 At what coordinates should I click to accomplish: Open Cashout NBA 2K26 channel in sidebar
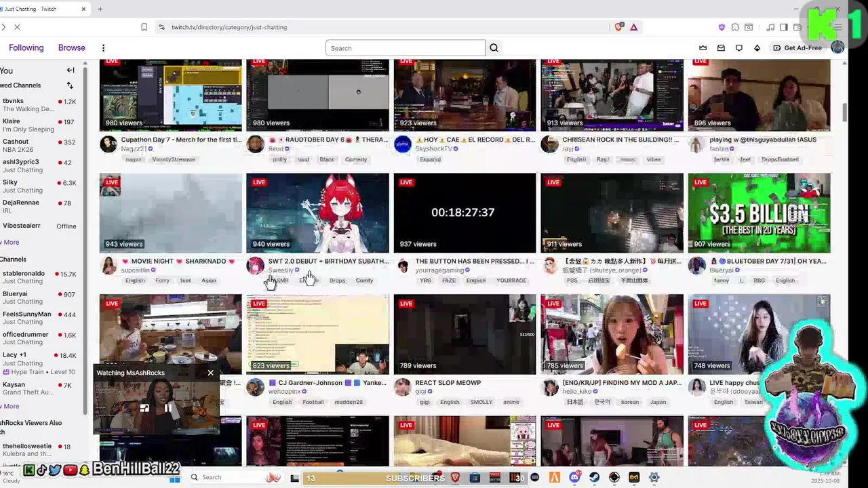pyautogui.click(x=39, y=145)
